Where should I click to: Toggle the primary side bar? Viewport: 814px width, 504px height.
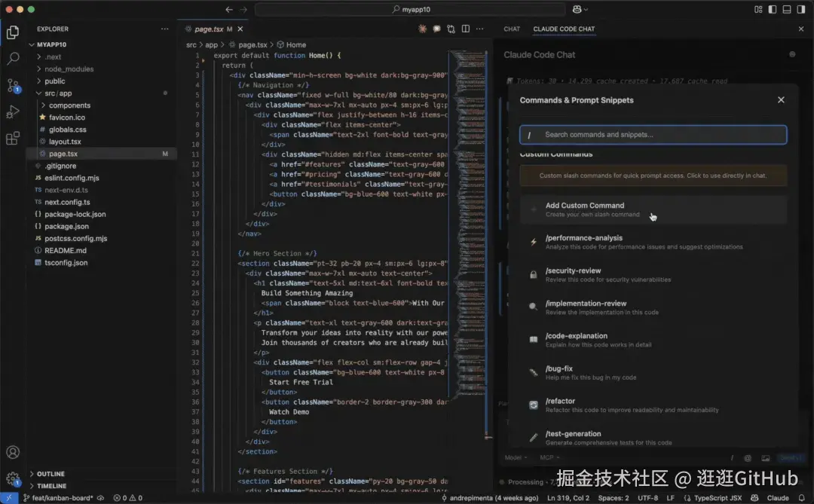pos(773,9)
